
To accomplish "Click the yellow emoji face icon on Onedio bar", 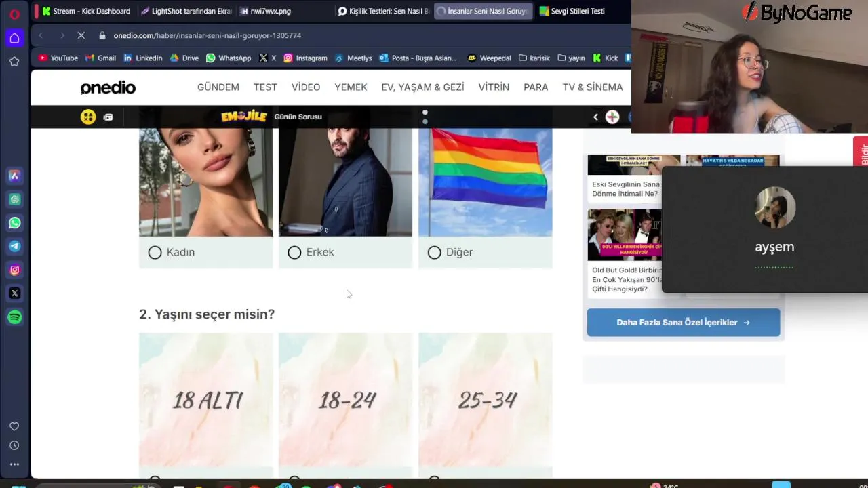I will coord(88,117).
